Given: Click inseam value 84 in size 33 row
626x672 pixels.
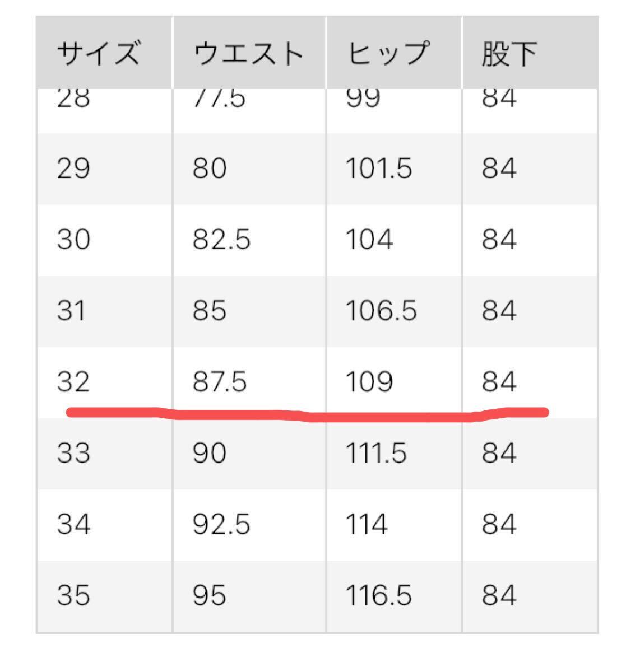Looking at the screenshot, I should (499, 452).
